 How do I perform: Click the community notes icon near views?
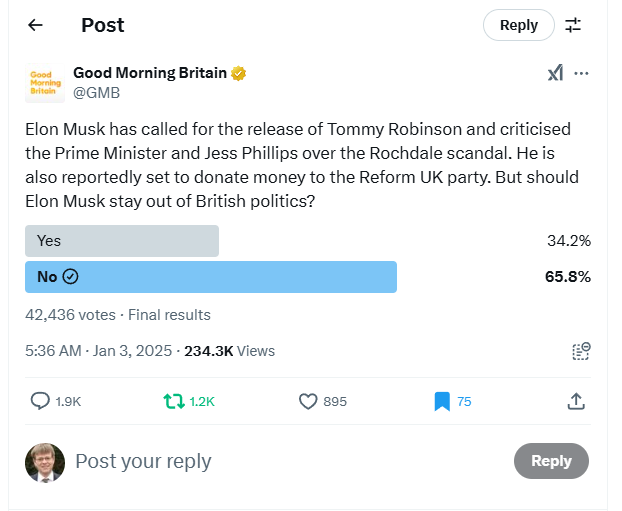[581, 351]
